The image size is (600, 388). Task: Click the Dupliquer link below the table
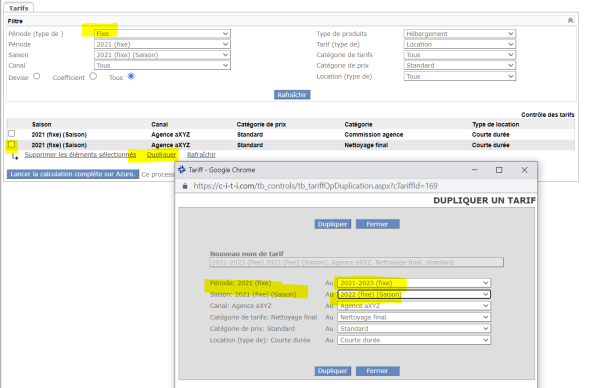pos(161,155)
